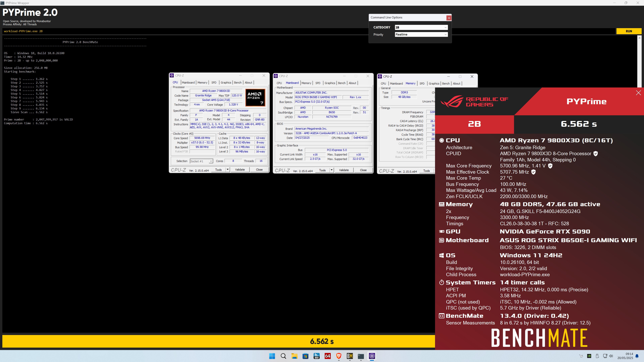Click the 2B category label in BenchMate panel

474,124
